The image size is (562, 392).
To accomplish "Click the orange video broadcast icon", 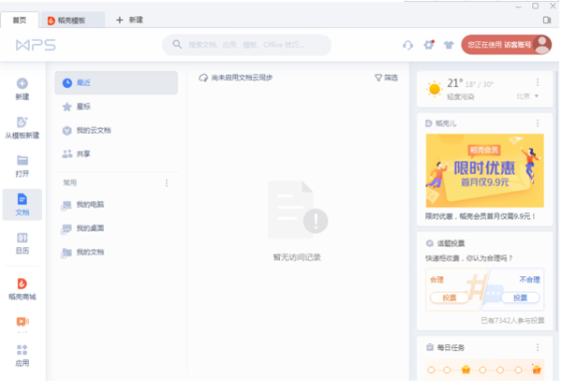I will point(22,322).
